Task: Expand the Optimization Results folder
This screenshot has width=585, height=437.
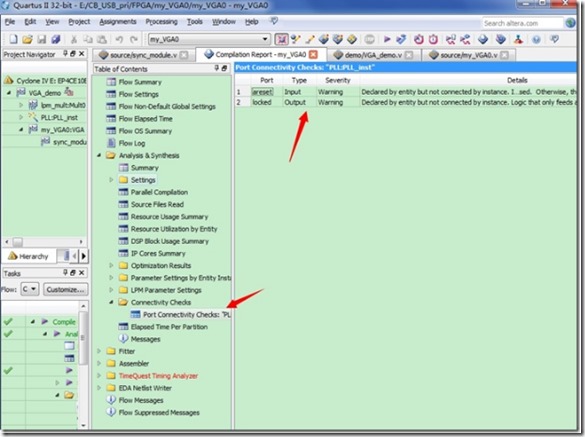Action: pos(111,265)
